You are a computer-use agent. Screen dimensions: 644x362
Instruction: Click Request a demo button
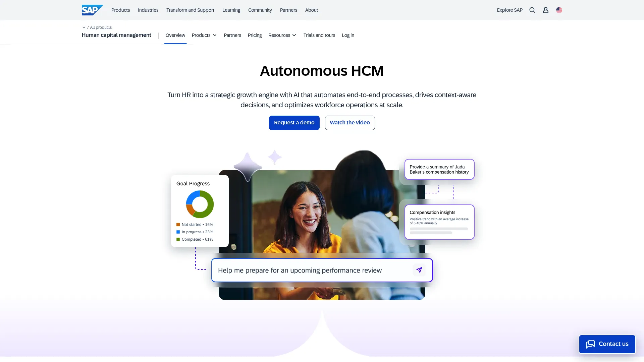(x=294, y=123)
